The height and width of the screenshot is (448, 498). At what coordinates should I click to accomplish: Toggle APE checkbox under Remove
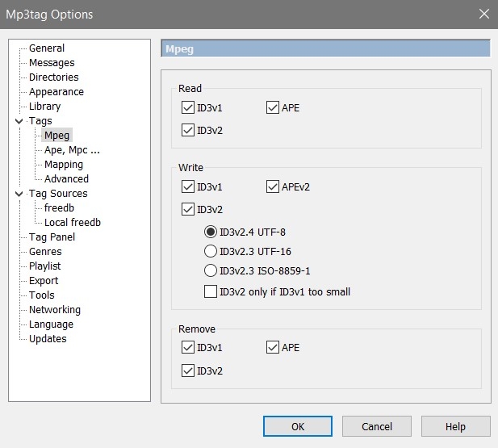tap(273, 348)
